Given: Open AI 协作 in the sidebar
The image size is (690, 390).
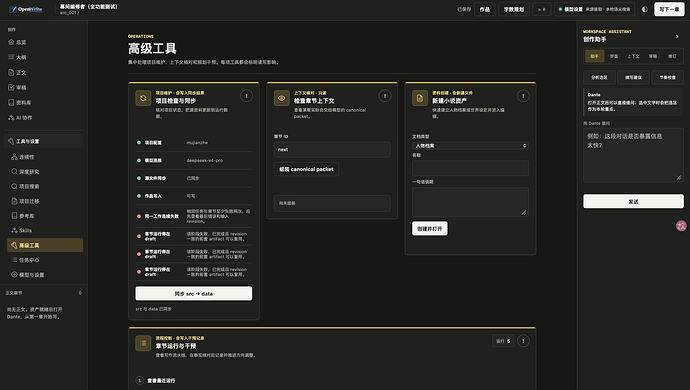Looking at the screenshot, I should point(20,118).
